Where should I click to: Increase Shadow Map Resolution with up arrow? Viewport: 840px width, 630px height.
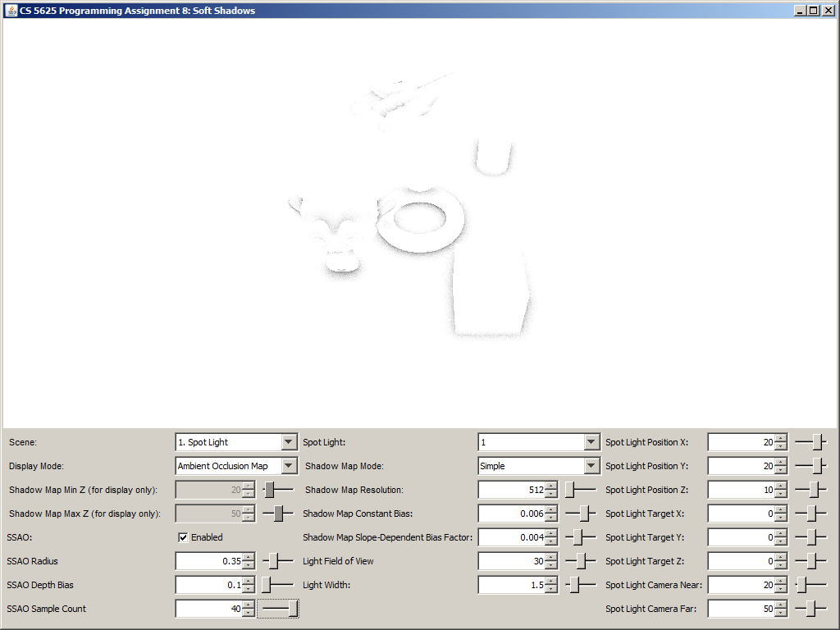pyautogui.click(x=550, y=486)
